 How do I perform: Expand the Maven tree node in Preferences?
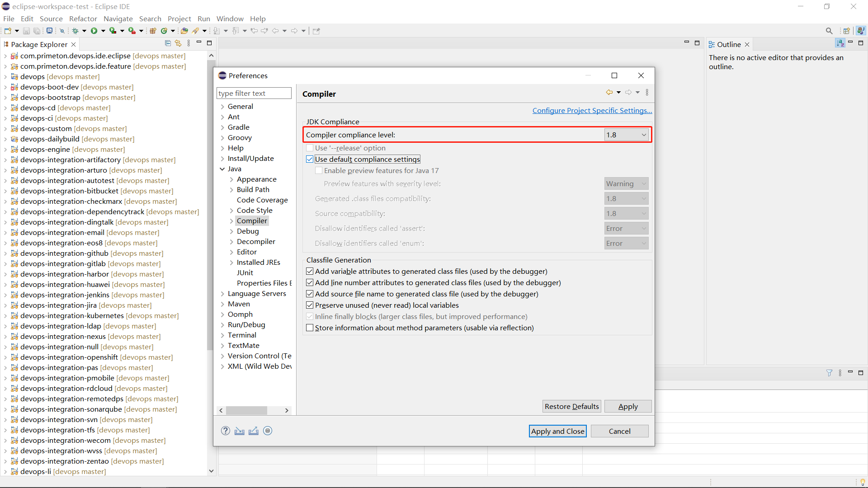tap(222, 304)
